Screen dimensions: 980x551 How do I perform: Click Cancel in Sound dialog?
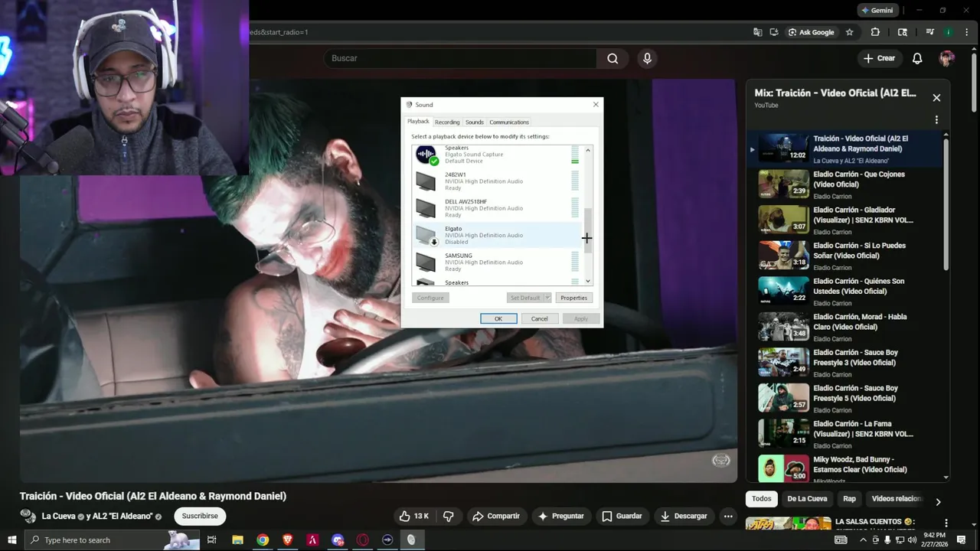pyautogui.click(x=540, y=319)
